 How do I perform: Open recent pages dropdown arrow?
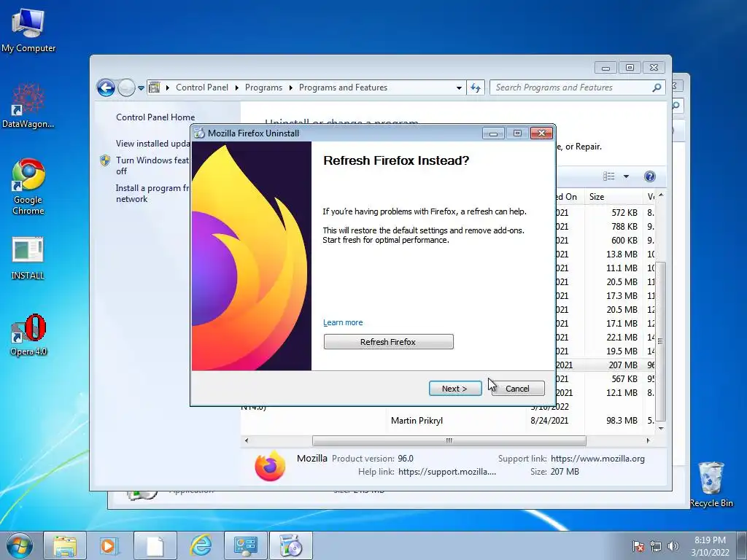pyautogui.click(x=141, y=88)
